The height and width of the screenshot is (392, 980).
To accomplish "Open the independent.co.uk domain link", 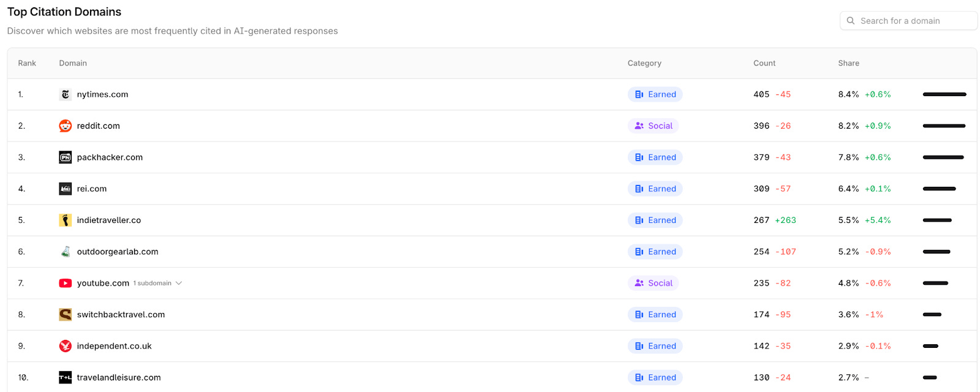I will click(114, 346).
